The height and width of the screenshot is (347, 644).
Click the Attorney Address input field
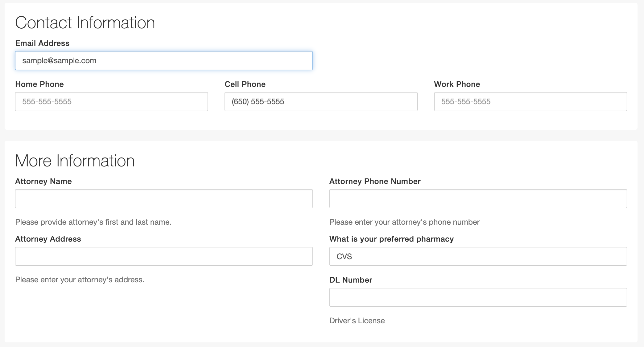(164, 256)
